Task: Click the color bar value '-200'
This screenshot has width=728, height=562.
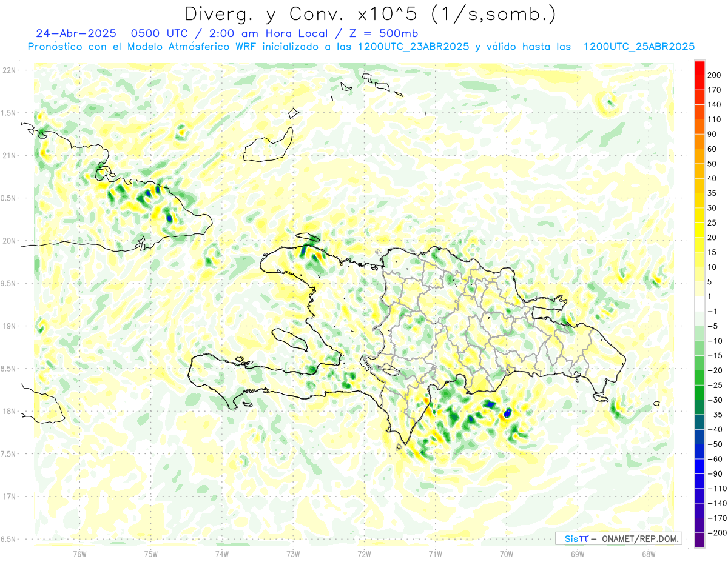Action: pos(717,533)
